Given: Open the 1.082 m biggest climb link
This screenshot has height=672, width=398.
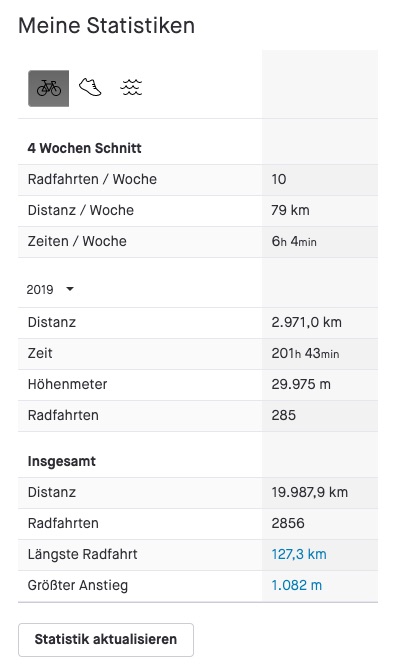Looking at the screenshot, I should pos(296,585).
